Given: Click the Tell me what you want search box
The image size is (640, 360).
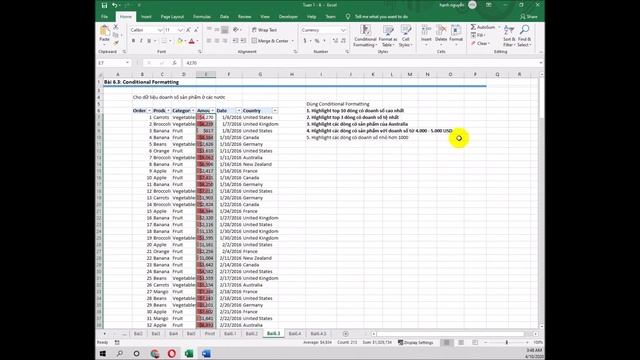Looking at the screenshot, I should 381,17.
